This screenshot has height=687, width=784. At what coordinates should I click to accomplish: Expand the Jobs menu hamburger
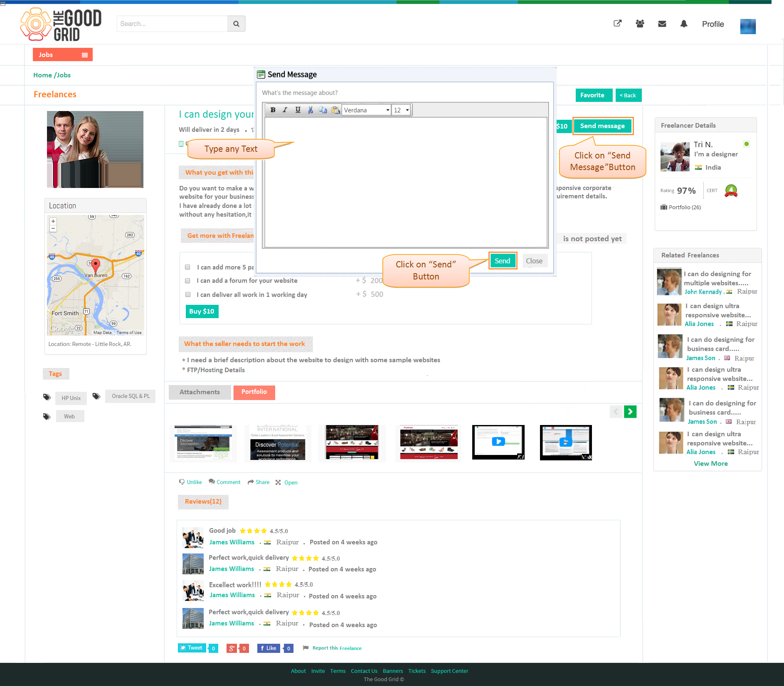85,55
